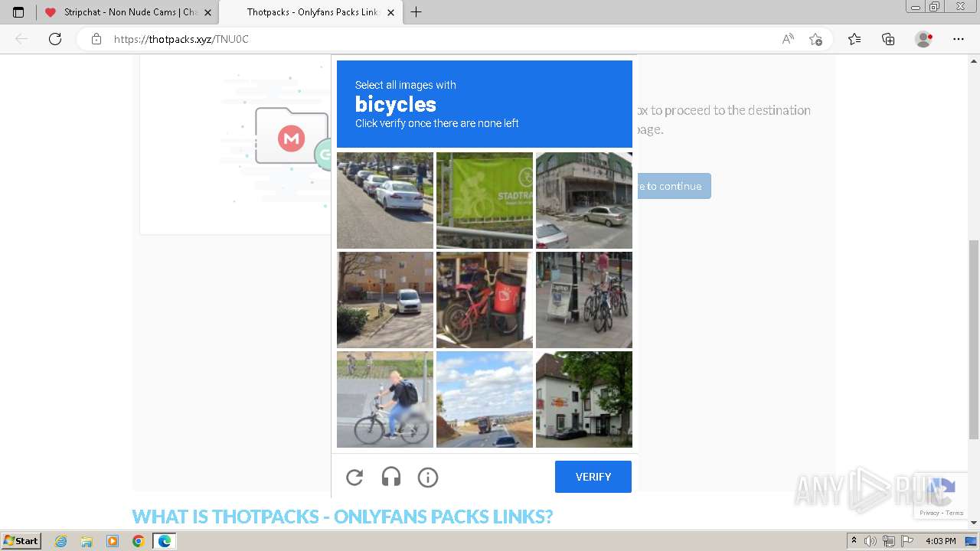Click the scrollbar down arrow
This screenshot has height=551, width=980.
pos(974,523)
